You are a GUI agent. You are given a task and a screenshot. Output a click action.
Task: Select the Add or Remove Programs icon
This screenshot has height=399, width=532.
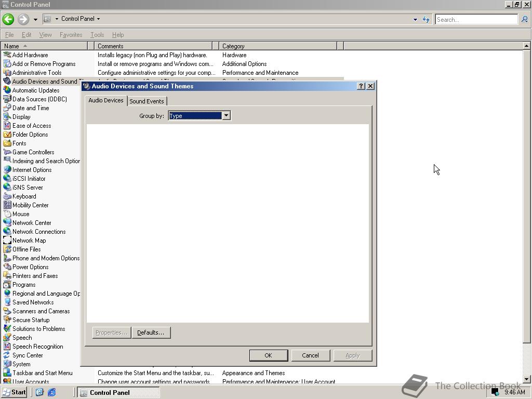coord(7,63)
